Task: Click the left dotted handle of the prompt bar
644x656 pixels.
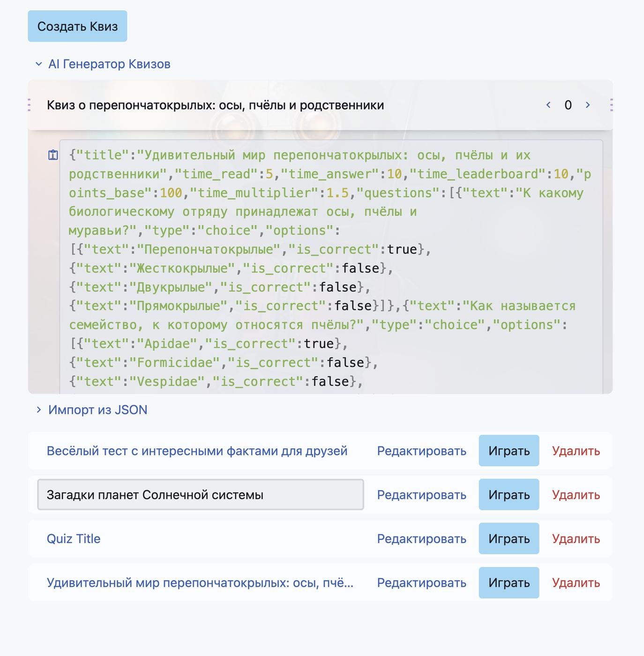Action: tap(30, 105)
